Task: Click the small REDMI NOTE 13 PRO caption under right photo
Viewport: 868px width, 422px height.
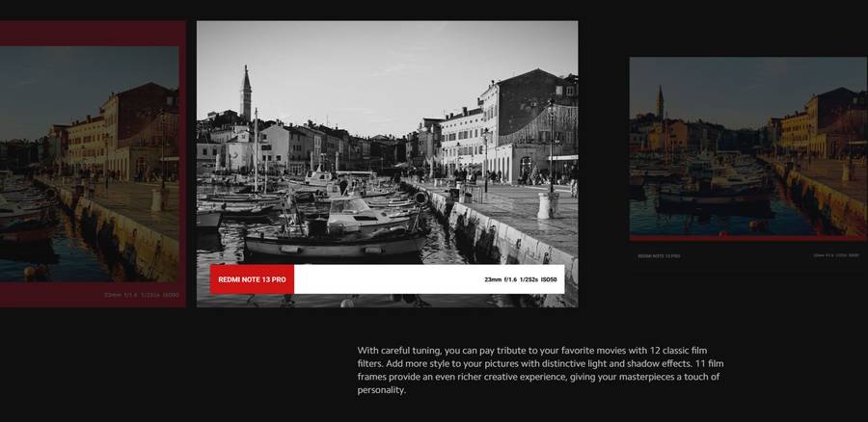Action: tap(659, 256)
